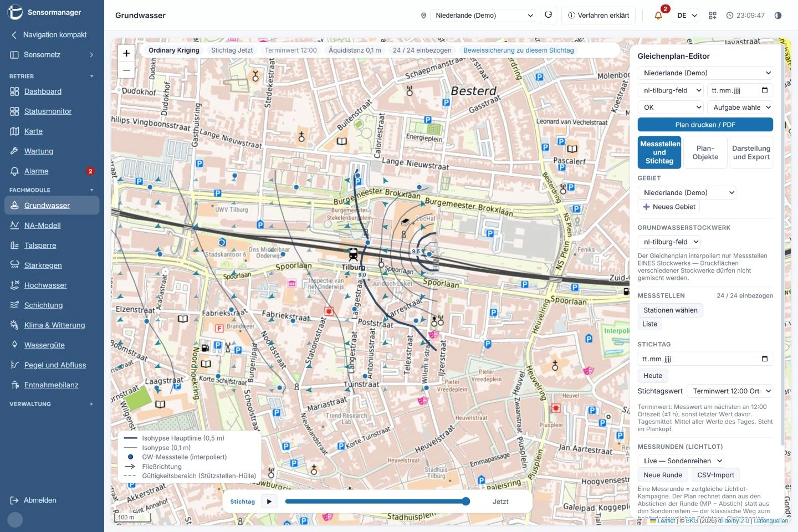Click the Abmelden logout icon
The image size is (798, 532).
14,500
